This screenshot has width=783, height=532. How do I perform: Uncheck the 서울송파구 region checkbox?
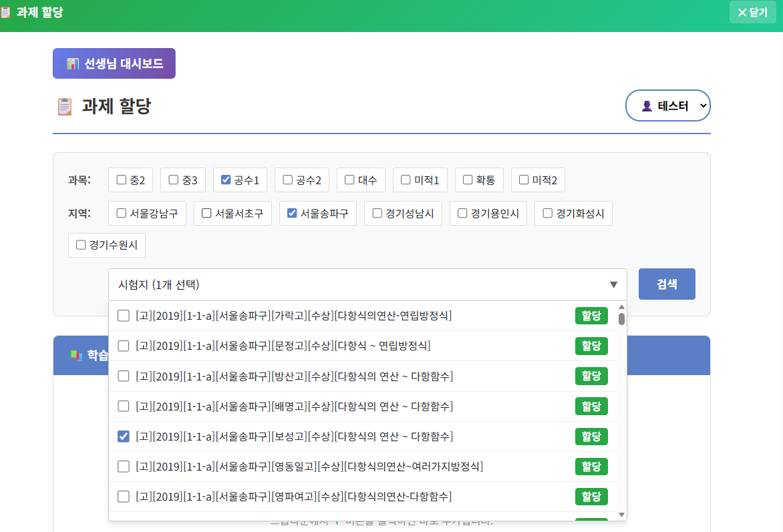click(x=291, y=213)
